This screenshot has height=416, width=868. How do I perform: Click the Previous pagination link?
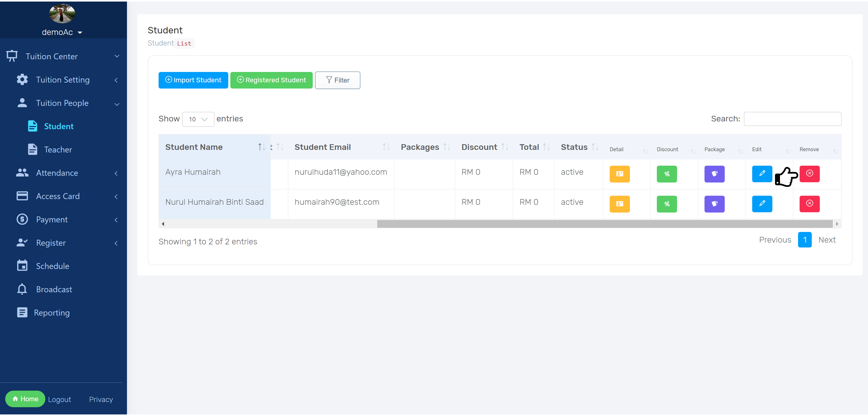coord(775,240)
